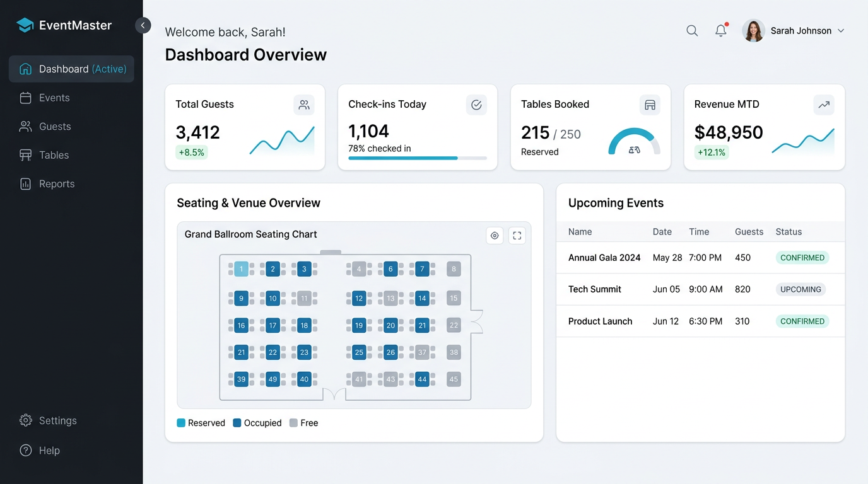Image resolution: width=868 pixels, height=484 pixels.
Task: Click the search magnifier icon
Action: (x=692, y=31)
